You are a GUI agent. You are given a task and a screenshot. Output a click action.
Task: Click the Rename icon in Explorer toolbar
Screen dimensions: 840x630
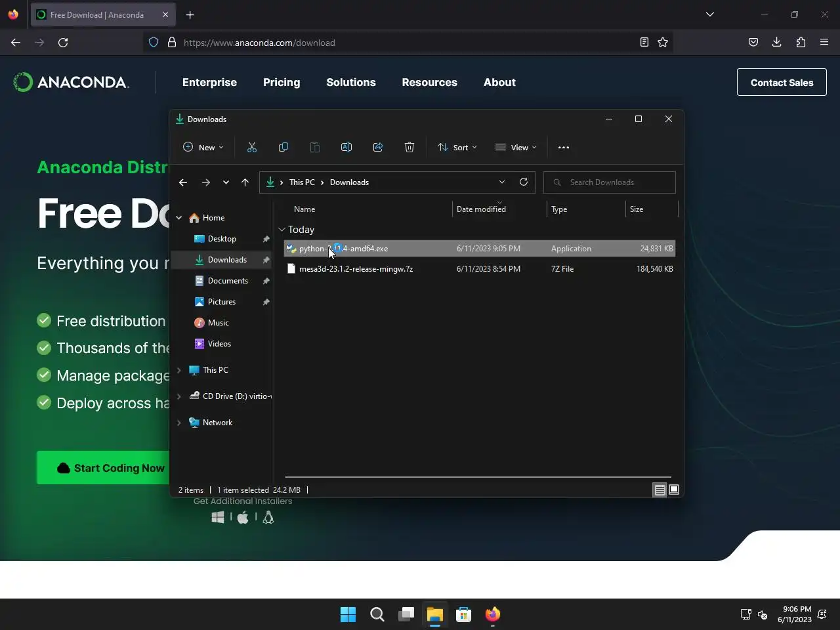pyautogui.click(x=346, y=147)
